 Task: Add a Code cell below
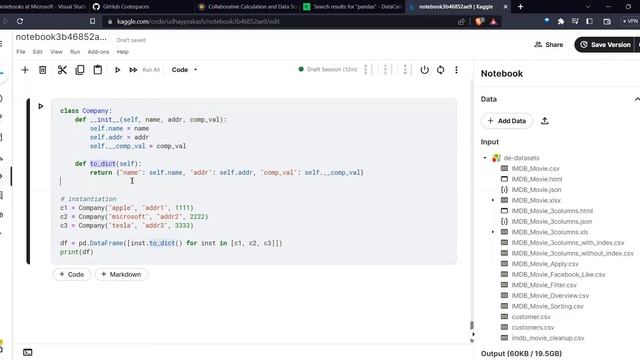[x=71, y=274]
